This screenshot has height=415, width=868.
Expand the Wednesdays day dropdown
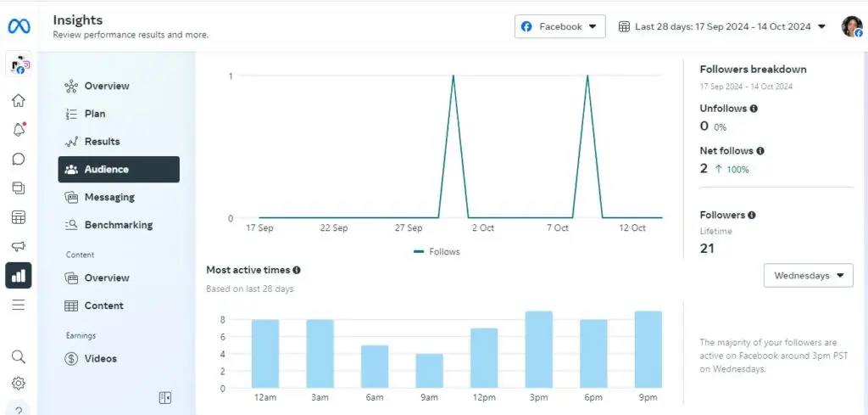pos(808,276)
